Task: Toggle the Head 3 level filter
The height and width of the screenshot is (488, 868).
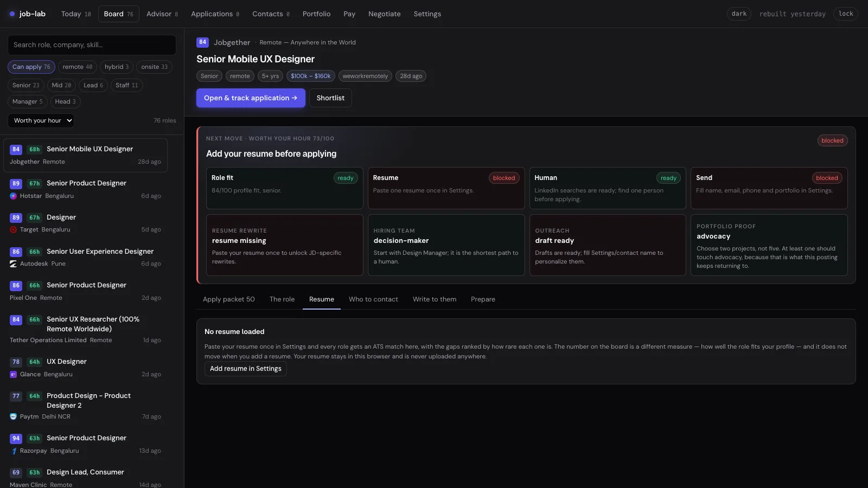Action: [x=65, y=101]
